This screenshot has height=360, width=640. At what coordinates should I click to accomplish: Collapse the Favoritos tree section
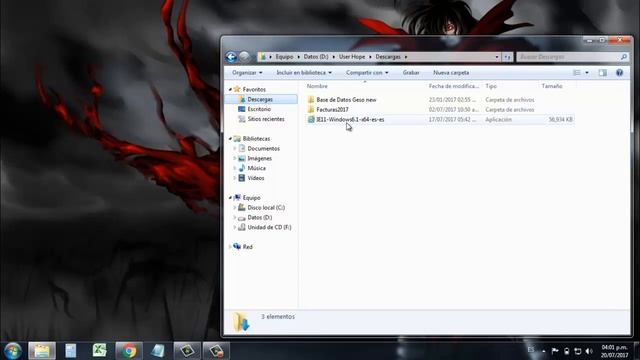230,89
